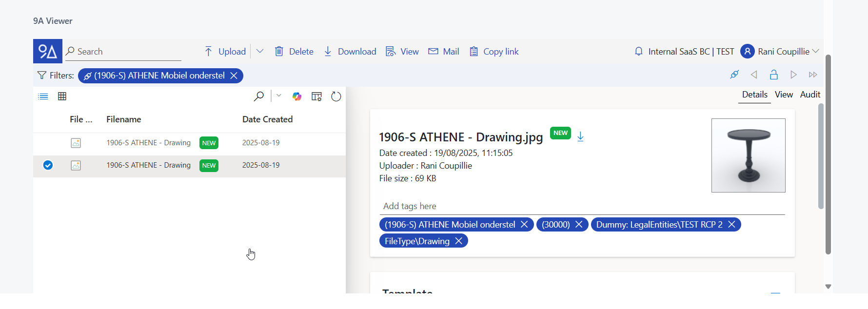Click the Copy link button

(x=494, y=52)
